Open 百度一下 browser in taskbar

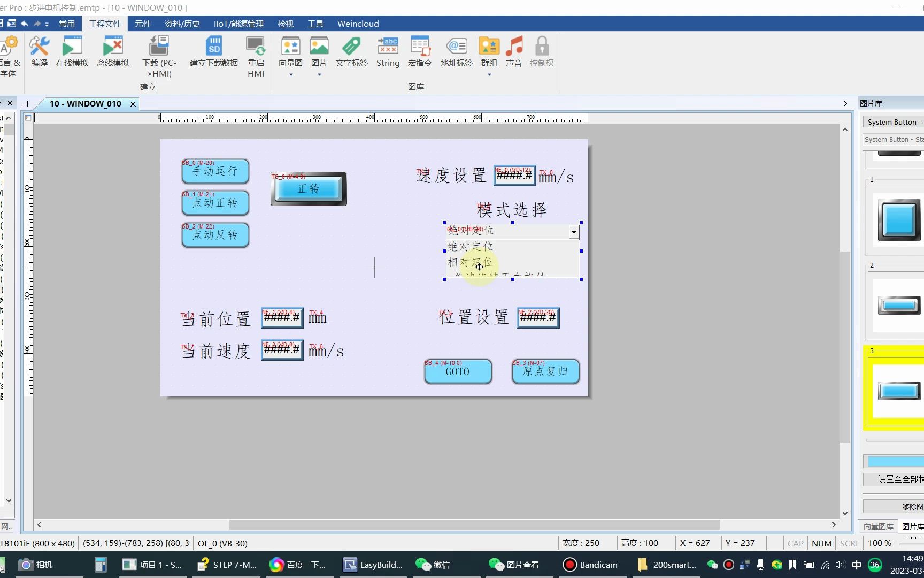pos(298,565)
